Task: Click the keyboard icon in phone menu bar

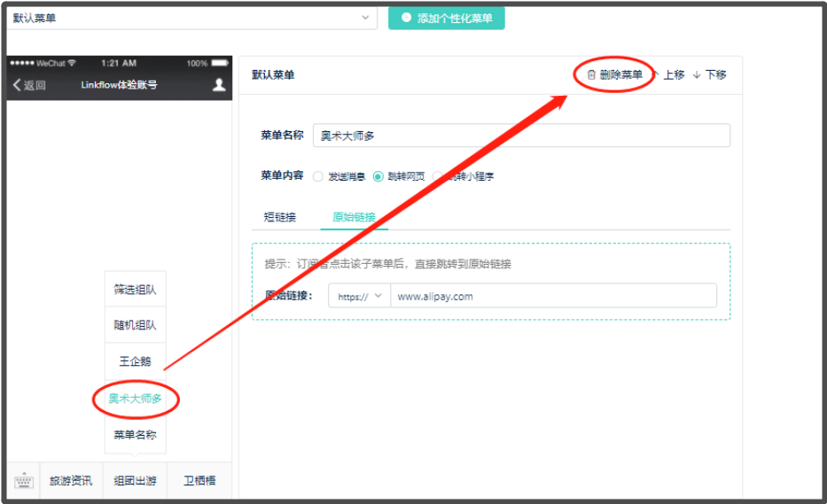Action: [x=24, y=481]
